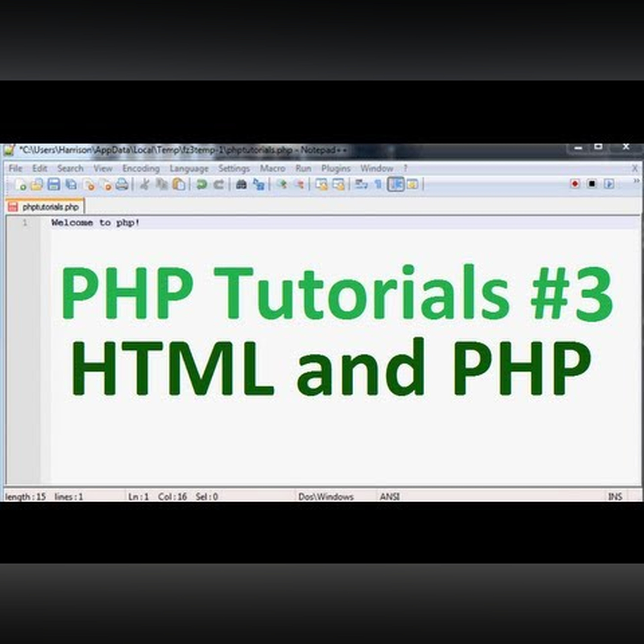Click the Copy toolbar icon
The width and height of the screenshot is (644, 644).
click(x=162, y=184)
